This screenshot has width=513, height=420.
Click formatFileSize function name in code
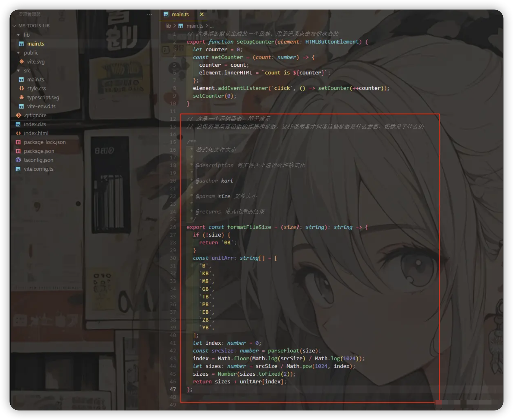pos(249,227)
